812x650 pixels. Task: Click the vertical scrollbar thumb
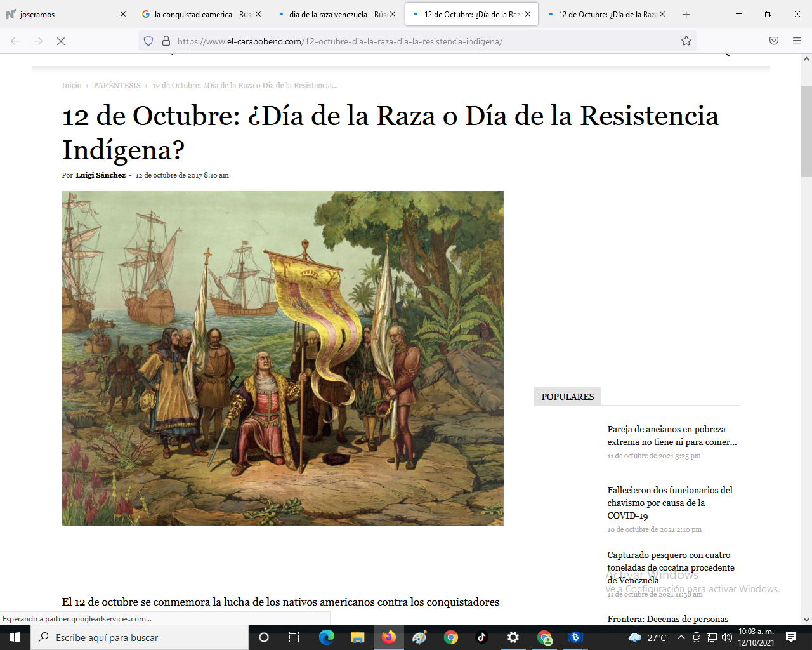click(x=806, y=131)
